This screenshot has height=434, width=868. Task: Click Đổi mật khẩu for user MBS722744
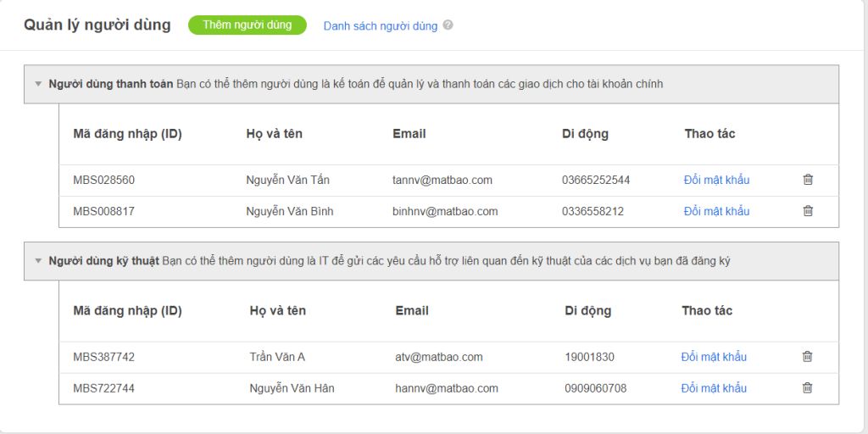click(x=714, y=388)
